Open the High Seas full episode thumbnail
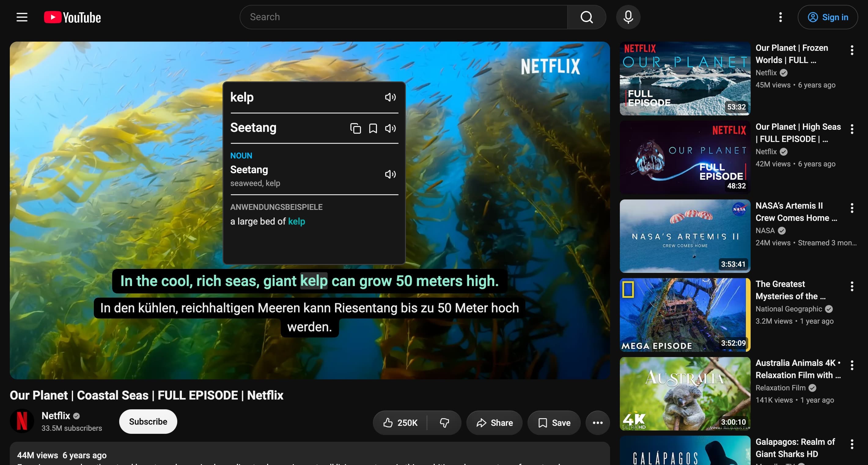The height and width of the screenshot is (465, 868). (x=685, y=157)
